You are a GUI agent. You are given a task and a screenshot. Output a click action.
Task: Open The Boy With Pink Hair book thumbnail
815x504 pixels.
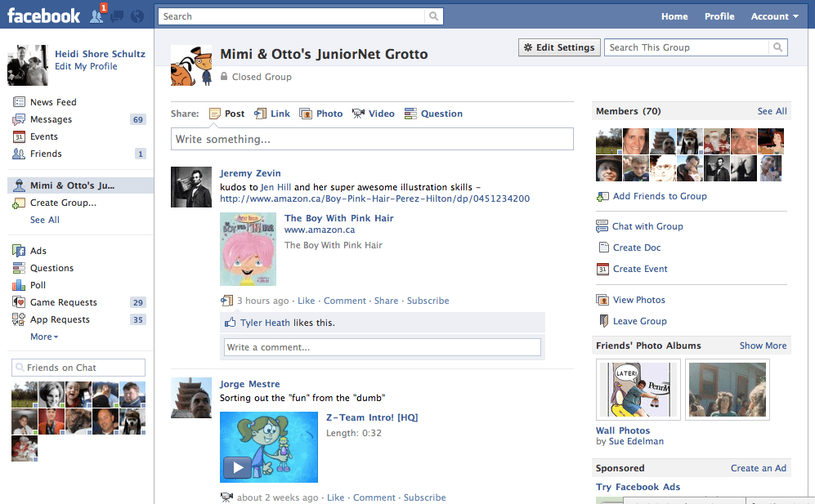point(248,249)
